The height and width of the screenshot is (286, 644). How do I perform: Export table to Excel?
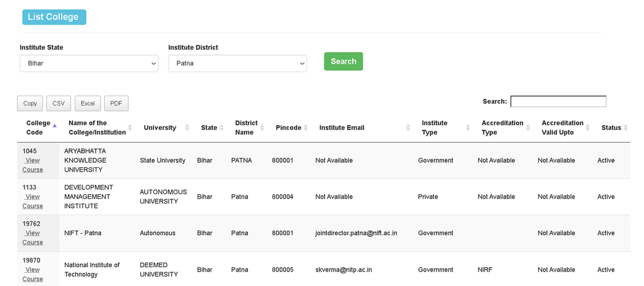87,104
